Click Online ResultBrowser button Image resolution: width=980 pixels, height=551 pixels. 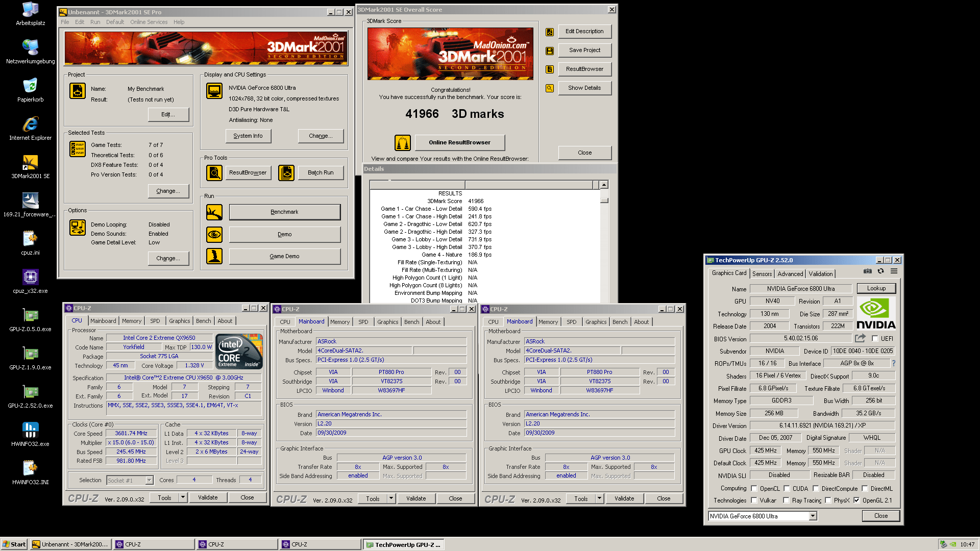pos(459,142)
